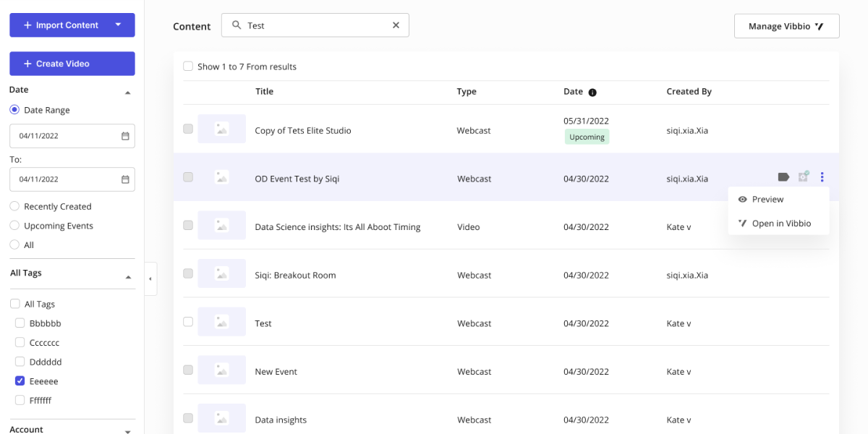
Task: Choose Preview from the context menu
Action: tap(767, 200)
